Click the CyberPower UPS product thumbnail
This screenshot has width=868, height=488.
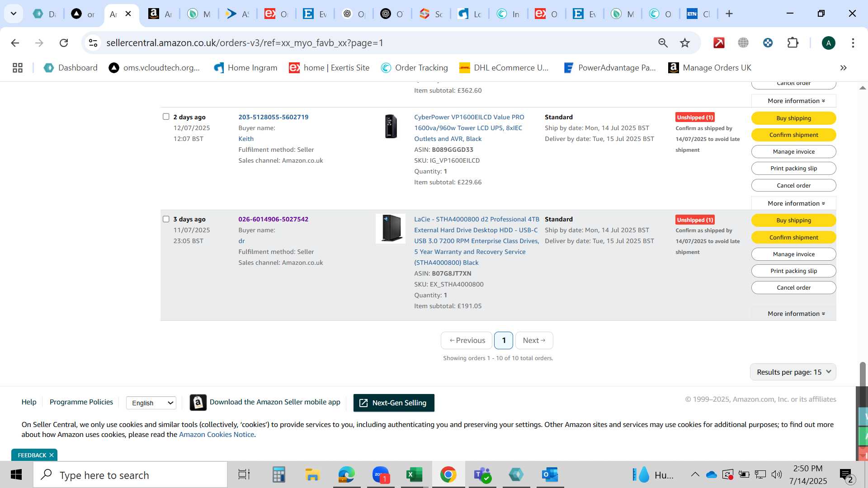click(391, 126)
